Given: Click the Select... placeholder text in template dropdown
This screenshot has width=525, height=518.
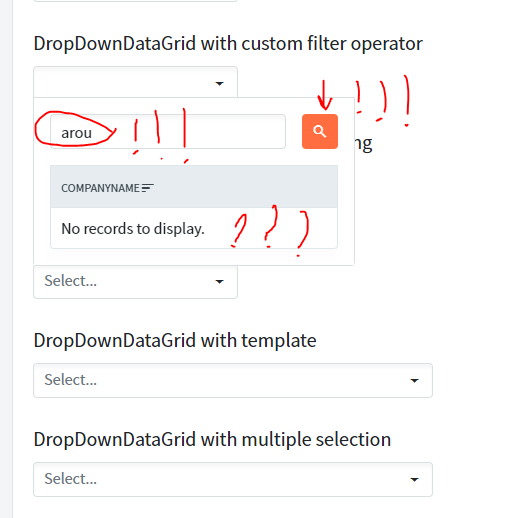Looking at the screenshot, I should 71,380.
